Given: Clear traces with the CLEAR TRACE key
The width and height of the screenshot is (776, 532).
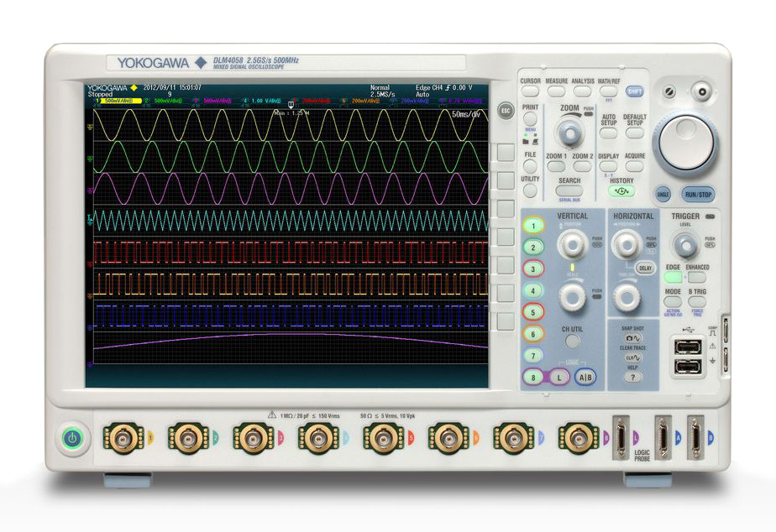Looking at the screenshot, I should click(x=632, y=357).
